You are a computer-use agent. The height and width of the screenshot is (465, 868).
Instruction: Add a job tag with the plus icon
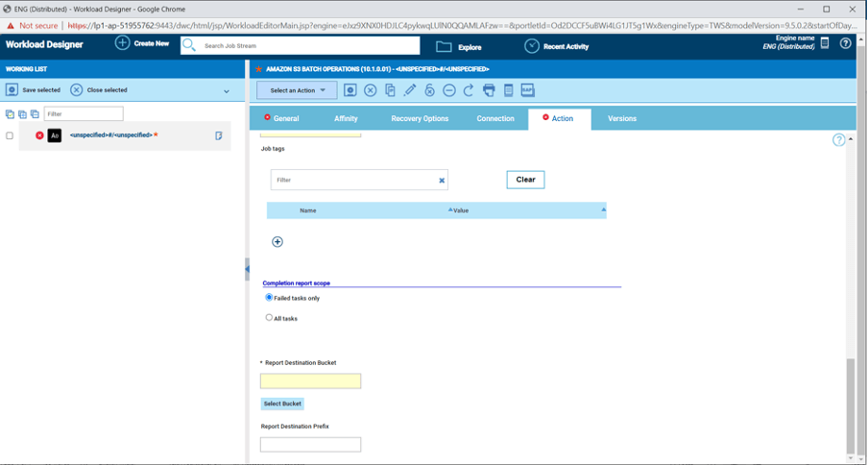point(277,242)
